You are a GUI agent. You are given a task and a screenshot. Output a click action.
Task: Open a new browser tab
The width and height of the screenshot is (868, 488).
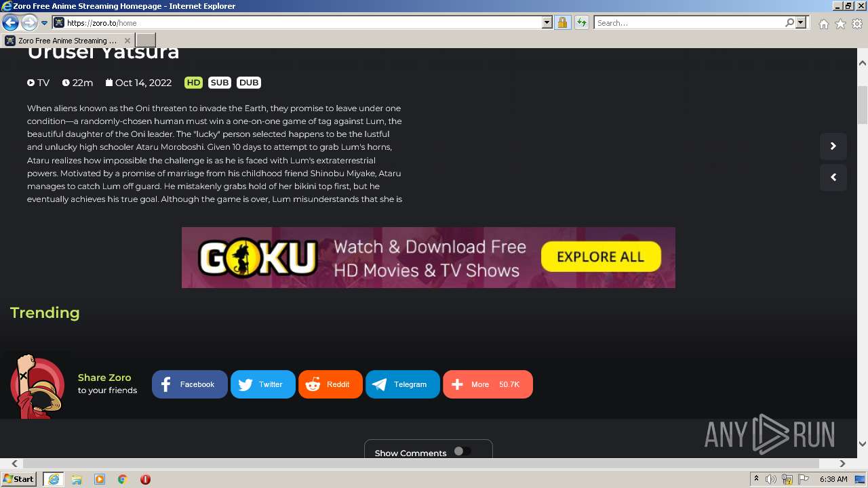click(146, 41)
